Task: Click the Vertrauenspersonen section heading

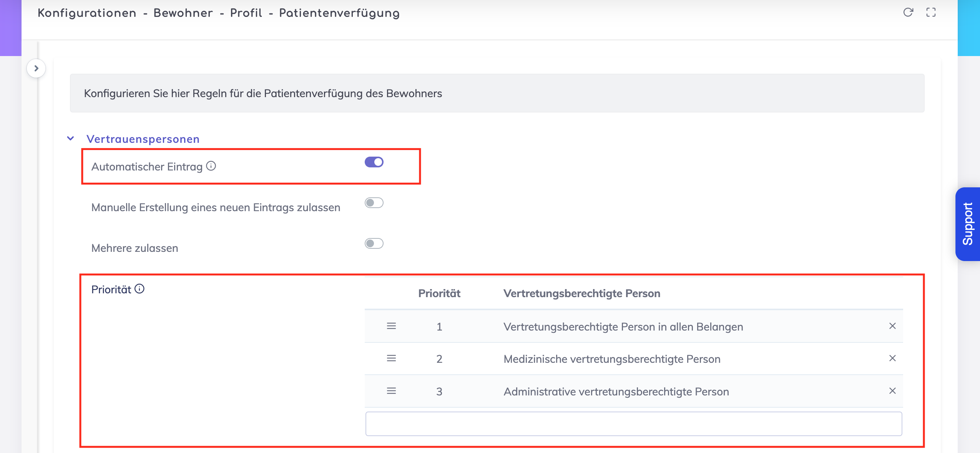Action: 143,139
